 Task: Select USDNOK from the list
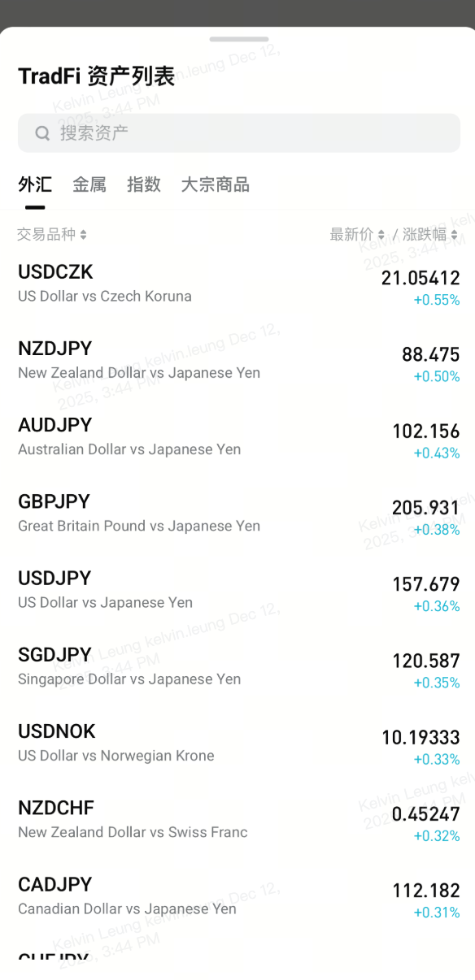coord(237,744)
